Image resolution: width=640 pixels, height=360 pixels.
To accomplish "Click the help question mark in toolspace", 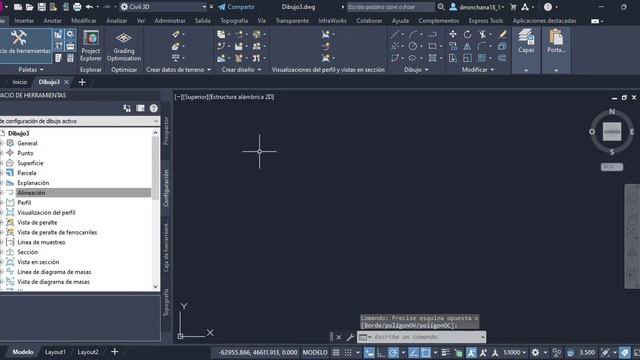I will (153, 108).
